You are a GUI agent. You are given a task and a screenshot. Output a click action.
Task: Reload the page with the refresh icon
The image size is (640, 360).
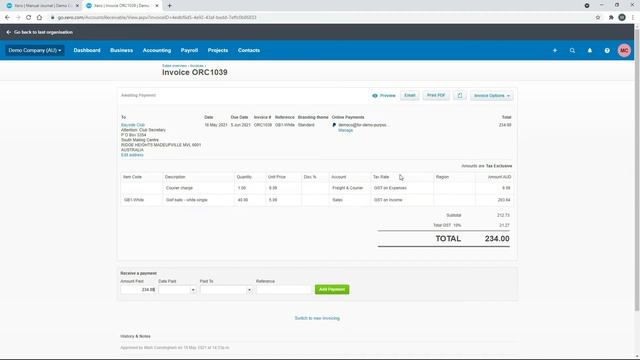(29, 18)
